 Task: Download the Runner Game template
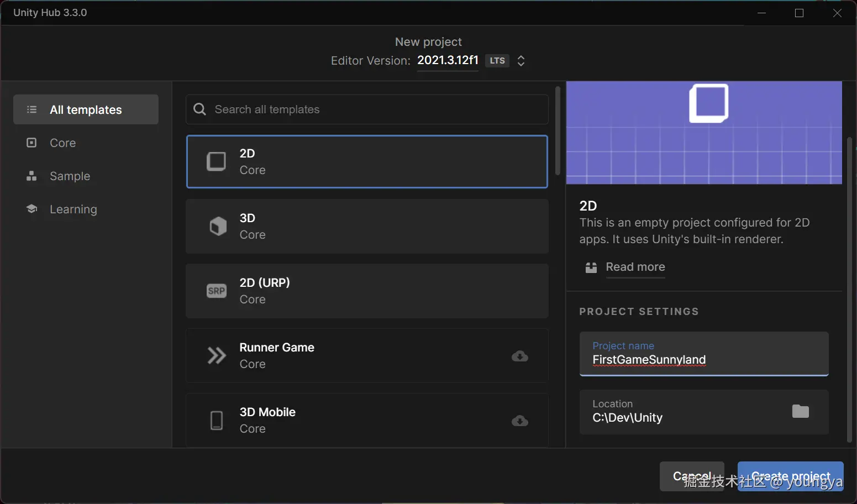(519, 356)
